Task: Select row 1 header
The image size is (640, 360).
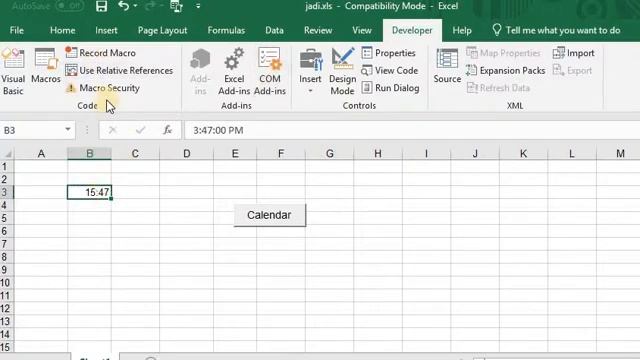Action: pyautogui.click(x=6, y=167)
